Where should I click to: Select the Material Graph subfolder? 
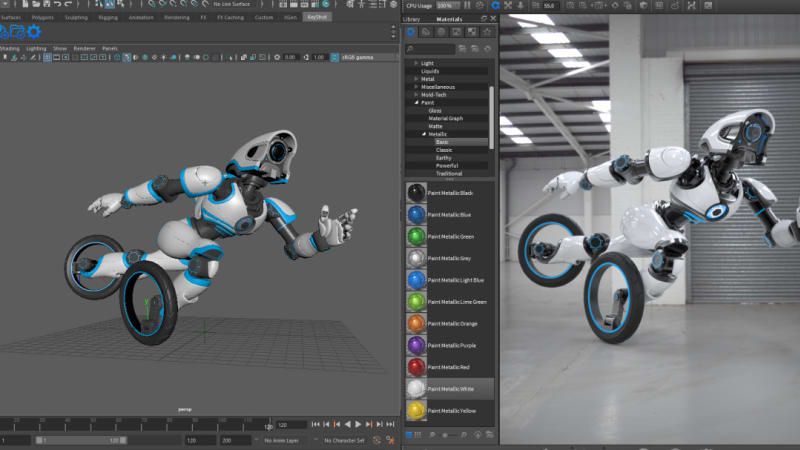[445, 118]
